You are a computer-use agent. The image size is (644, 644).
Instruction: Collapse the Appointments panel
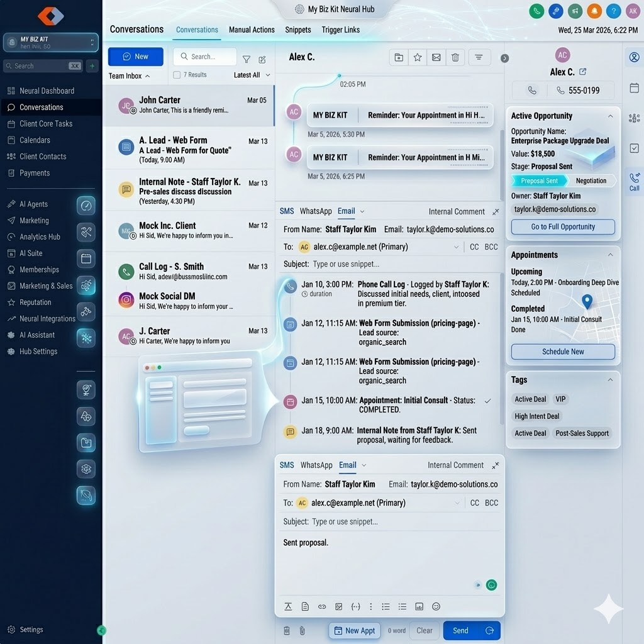coord(610,255)
